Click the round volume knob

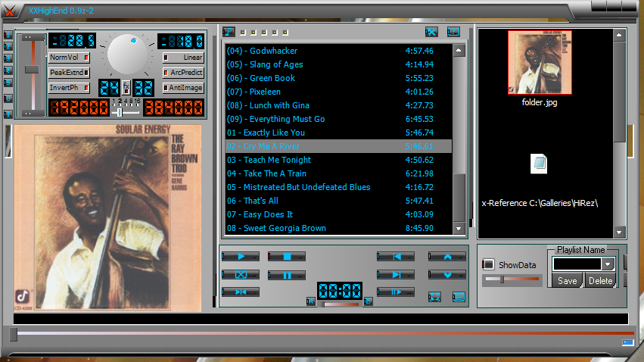(x=127, y=55)
